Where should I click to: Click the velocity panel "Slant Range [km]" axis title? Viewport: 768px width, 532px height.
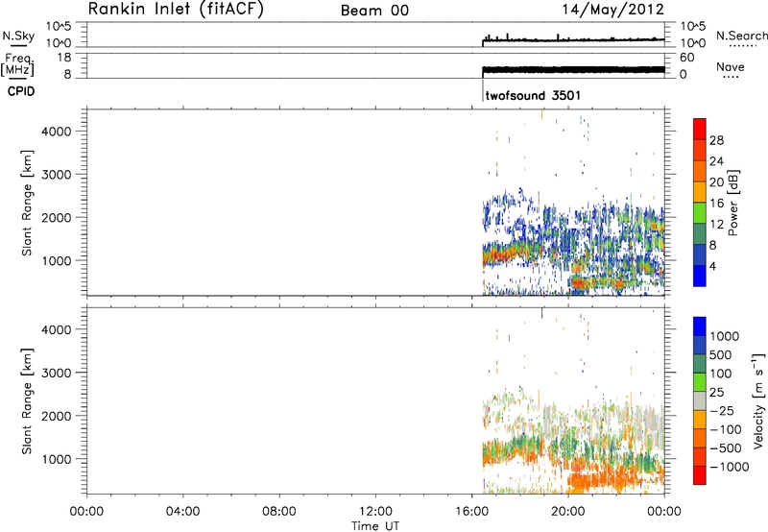(x=27, y=400)
